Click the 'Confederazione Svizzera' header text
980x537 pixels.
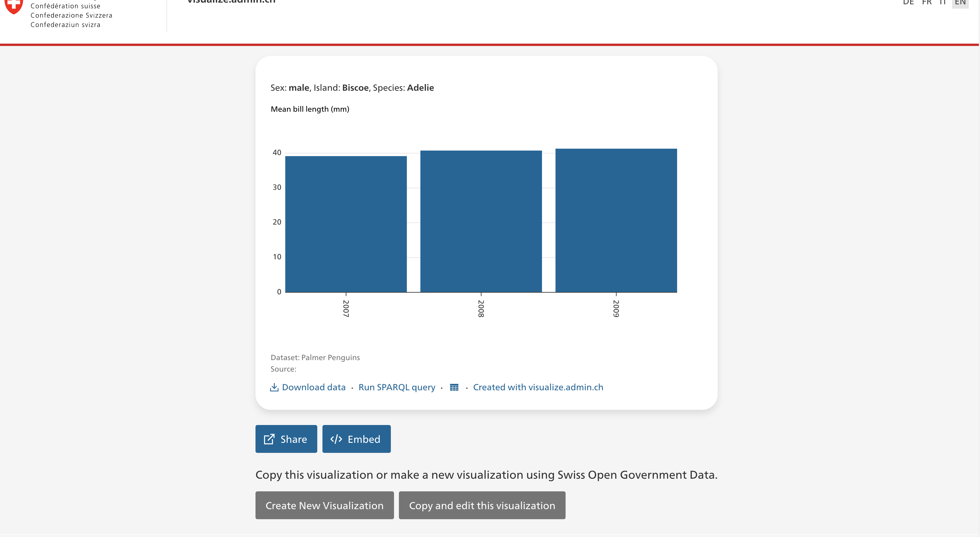tap(71, 16)
